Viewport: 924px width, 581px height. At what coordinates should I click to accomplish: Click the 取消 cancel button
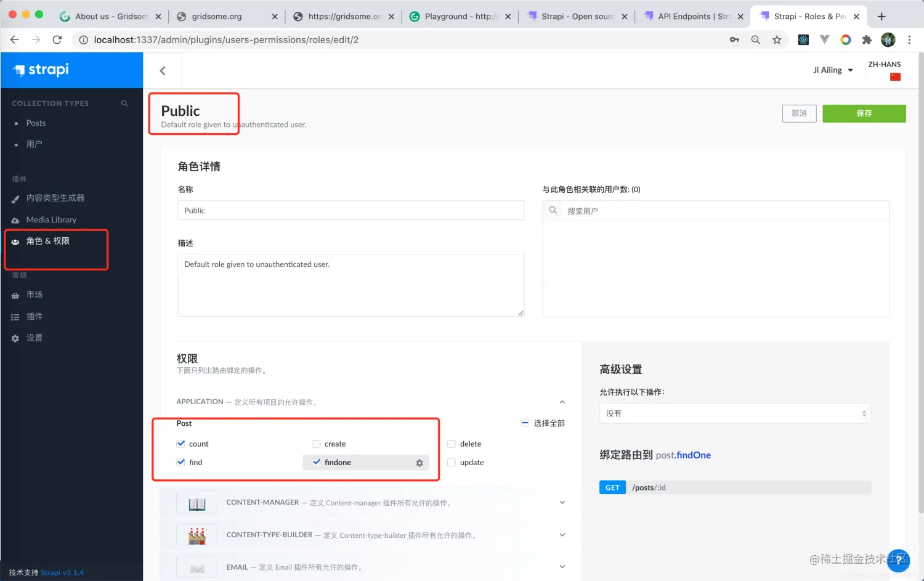click(799, 113)
